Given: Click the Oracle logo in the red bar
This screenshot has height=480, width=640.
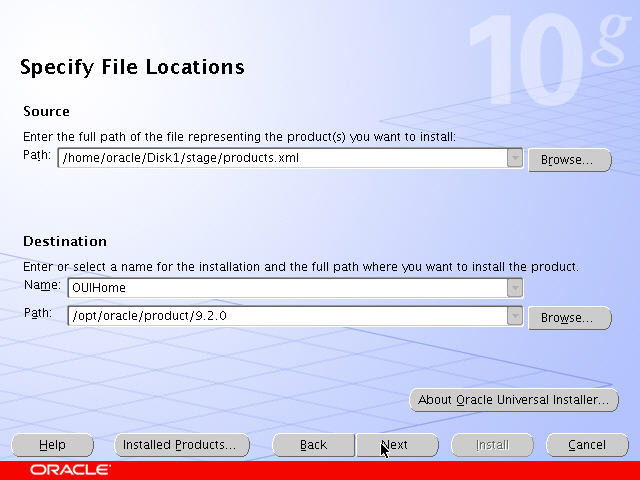Looking at the screenshot, I should 70,470.
